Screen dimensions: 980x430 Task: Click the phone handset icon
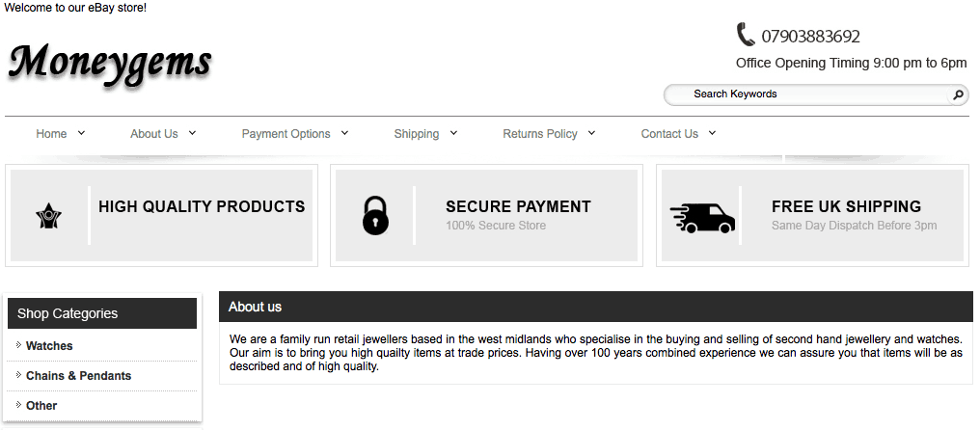[x=746, y=36]
